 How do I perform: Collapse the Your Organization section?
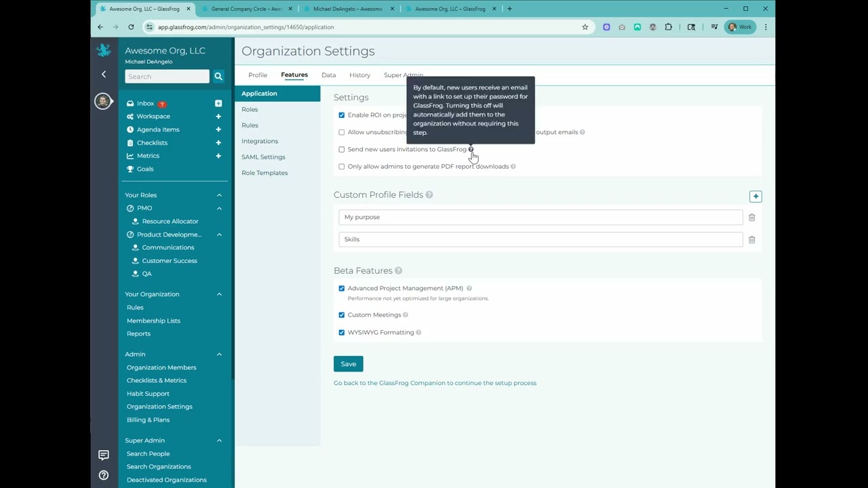click(219, 294)
